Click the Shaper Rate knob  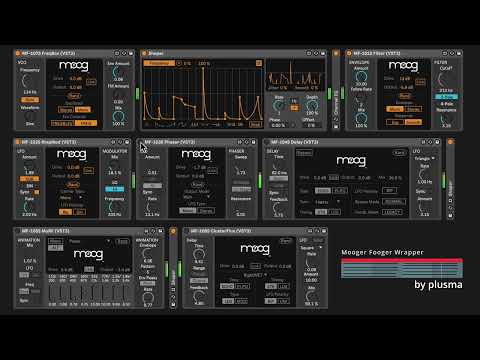click(x=279, y=106)
